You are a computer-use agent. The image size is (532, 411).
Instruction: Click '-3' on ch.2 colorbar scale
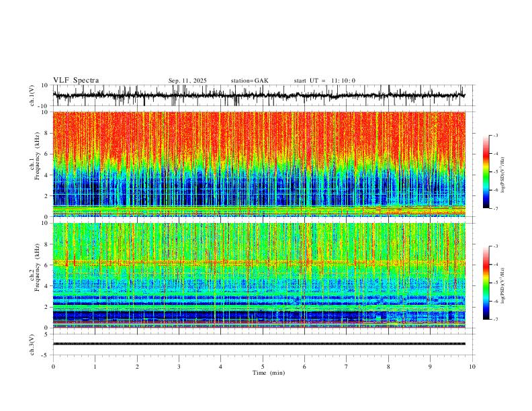coord(495,246)
